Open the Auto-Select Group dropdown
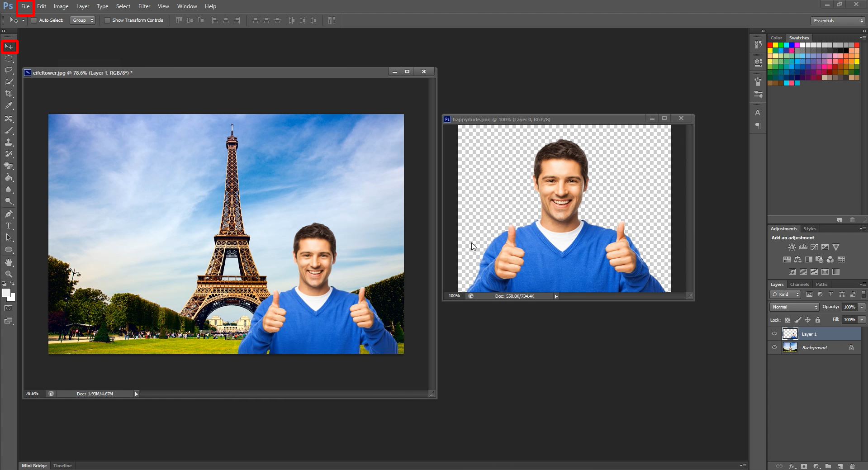Image resolution: width=868 pixels, height=470 pixels. click(x=83, y=20)
